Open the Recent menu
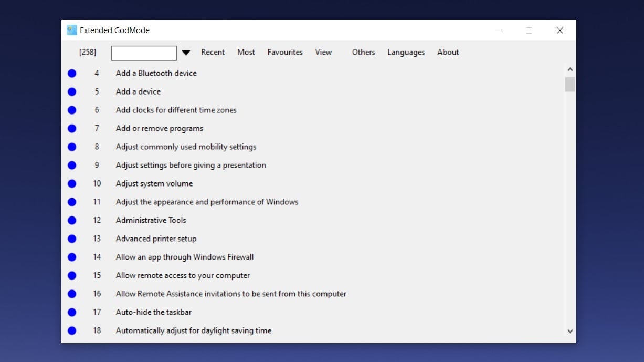This screenshot has width=644, height=362. [213, 52]
